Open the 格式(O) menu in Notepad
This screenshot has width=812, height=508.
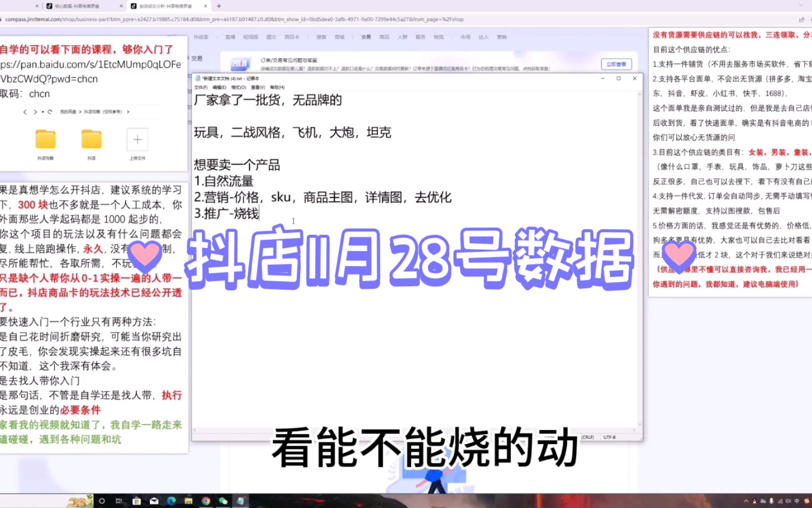[x=239, y=87]
